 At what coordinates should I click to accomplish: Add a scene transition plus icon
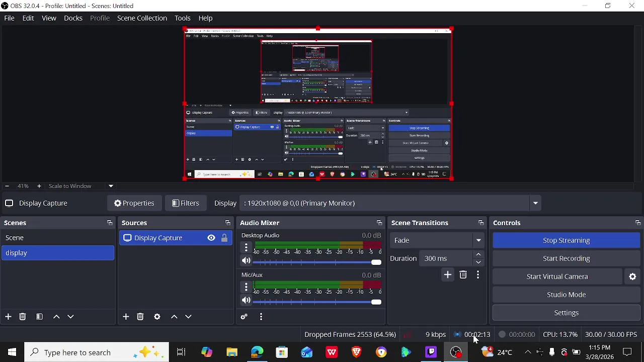tap(448, 275)
